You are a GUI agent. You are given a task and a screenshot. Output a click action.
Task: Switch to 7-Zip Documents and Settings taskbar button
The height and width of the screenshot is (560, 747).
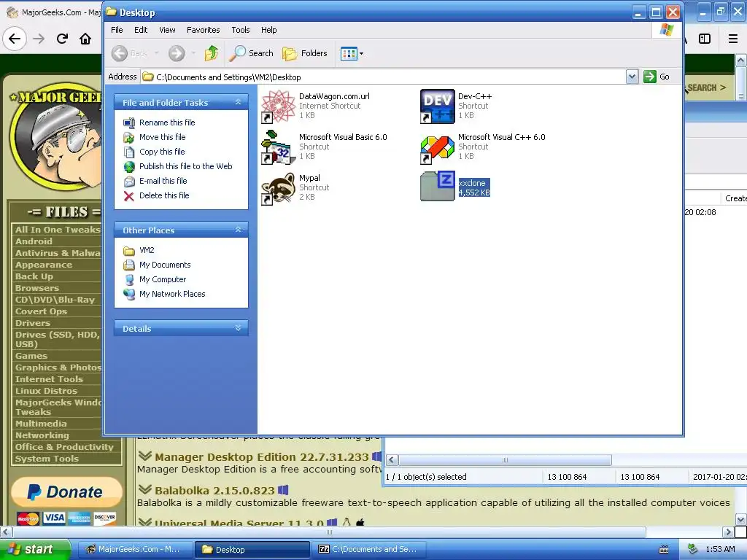(x=368, y=550)
